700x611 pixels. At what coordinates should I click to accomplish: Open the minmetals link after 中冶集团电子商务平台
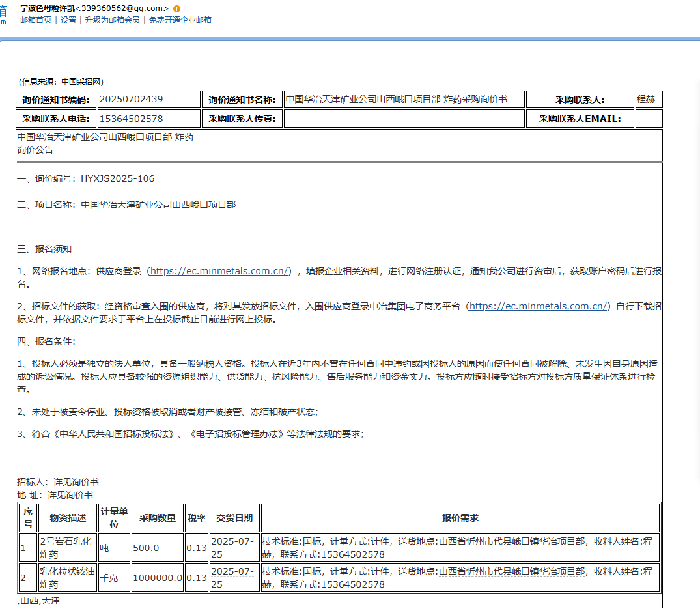point(539,306)
